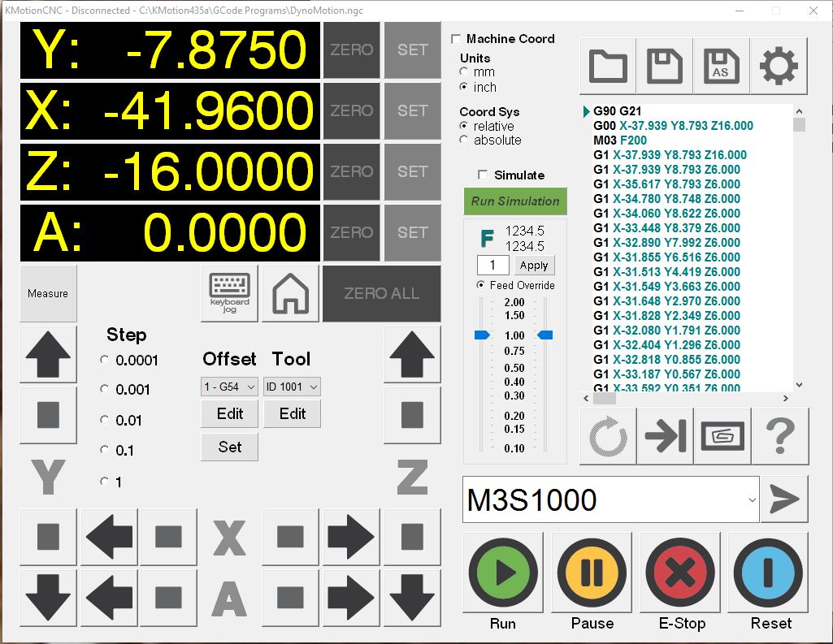The image size is (833, 644).
Task: Click the yellow Pause button
Action: pos(592,574)
